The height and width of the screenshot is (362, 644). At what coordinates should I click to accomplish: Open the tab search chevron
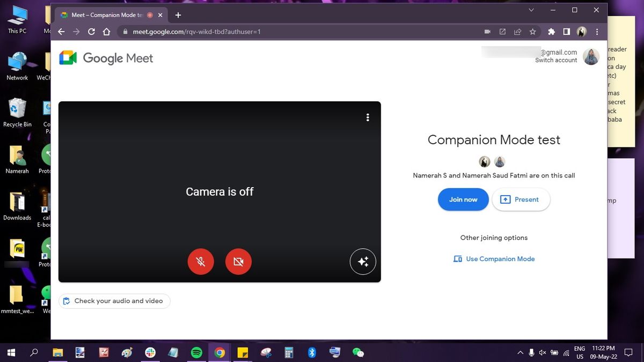(531, 10)
